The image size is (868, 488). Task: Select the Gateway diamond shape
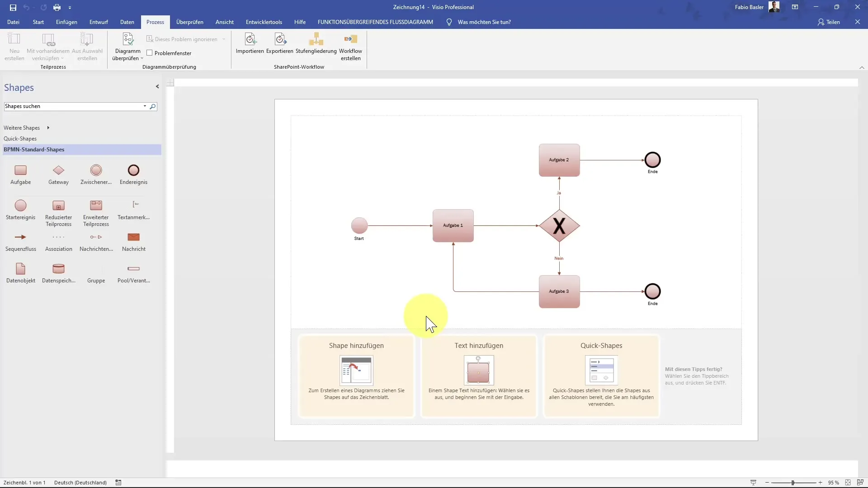pyautogui.click(x=58, y=174)
